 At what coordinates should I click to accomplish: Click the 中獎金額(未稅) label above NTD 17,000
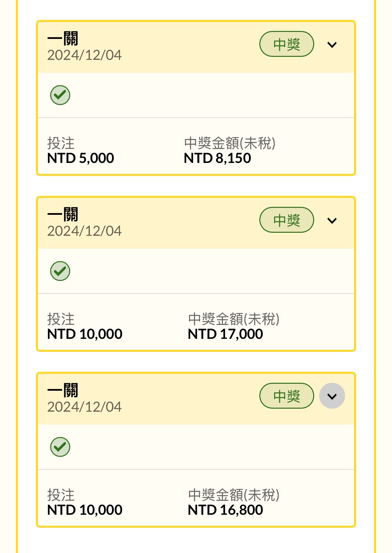234,319
